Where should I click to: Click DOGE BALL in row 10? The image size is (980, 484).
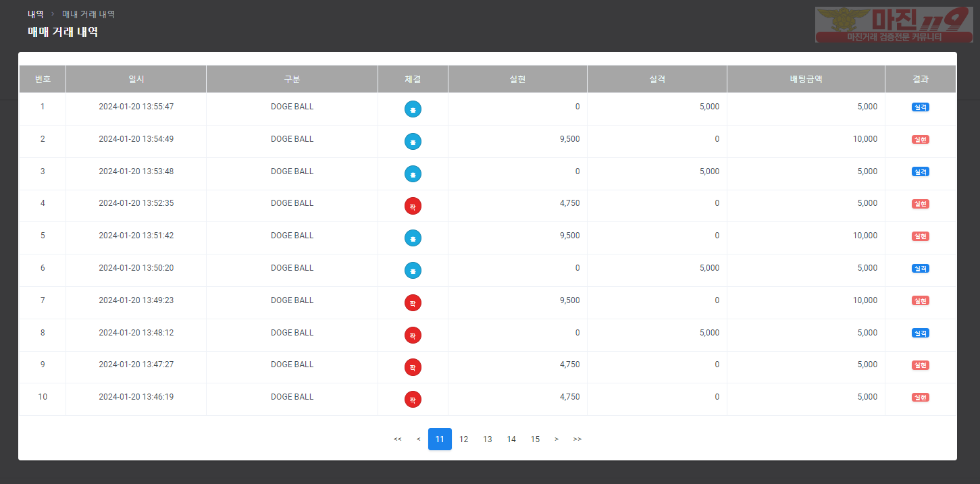[x=292, y=397]
